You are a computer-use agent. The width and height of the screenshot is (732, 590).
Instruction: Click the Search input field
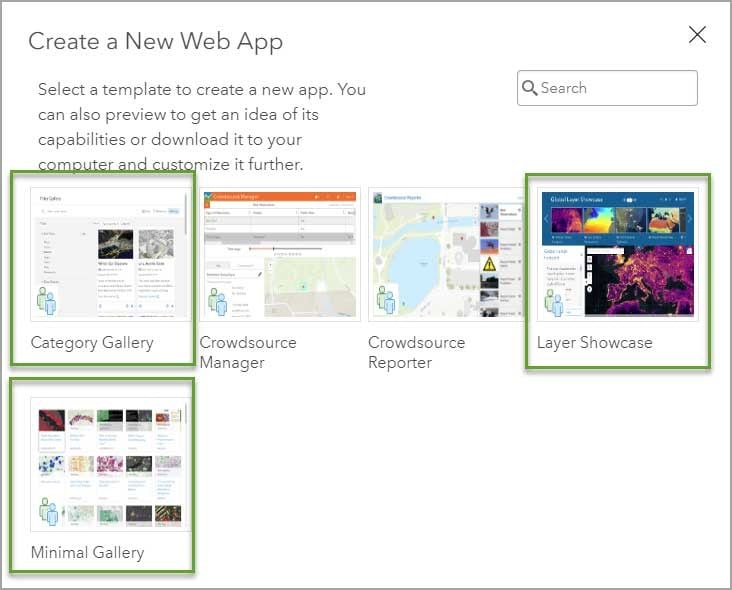pyautogui.click(x=607, y=88)
